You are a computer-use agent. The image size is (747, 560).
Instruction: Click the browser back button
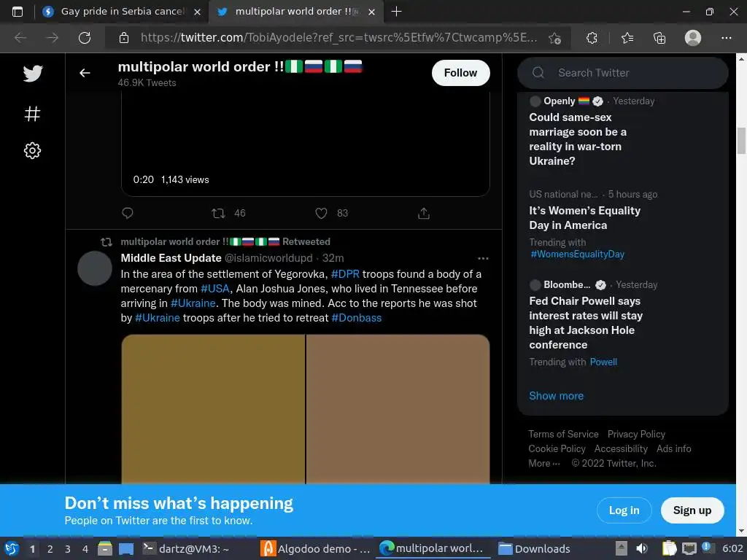click(20, 38)
